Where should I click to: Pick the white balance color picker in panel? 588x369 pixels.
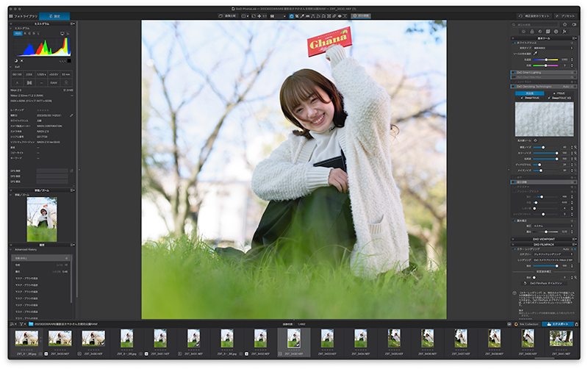536,53
